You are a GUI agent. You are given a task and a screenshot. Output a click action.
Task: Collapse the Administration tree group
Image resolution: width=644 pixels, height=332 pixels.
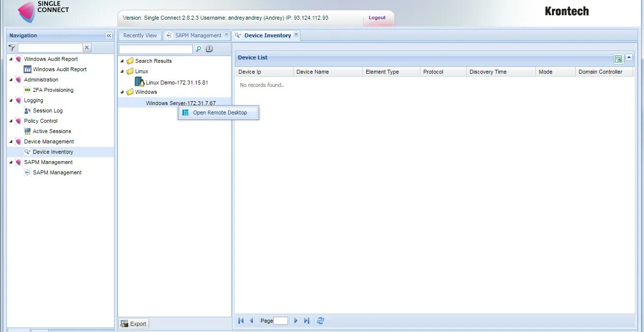pos(11,80)
